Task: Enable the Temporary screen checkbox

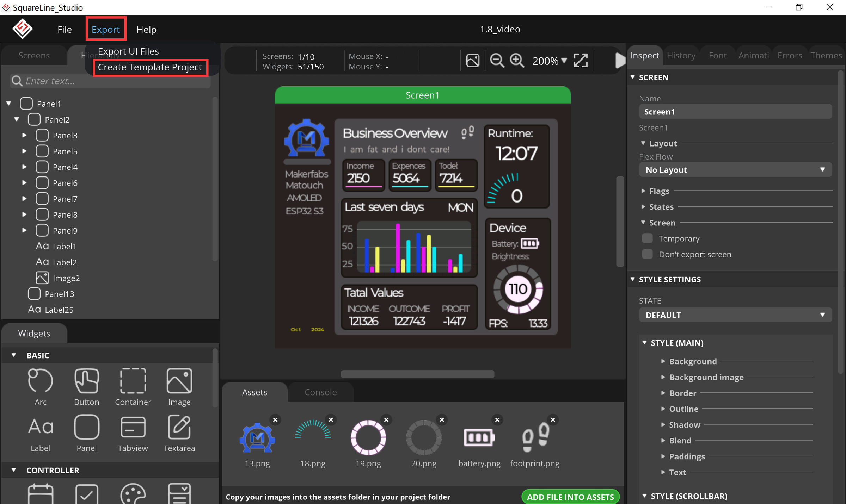Action: pyautogui.click(x=647, y=238)
